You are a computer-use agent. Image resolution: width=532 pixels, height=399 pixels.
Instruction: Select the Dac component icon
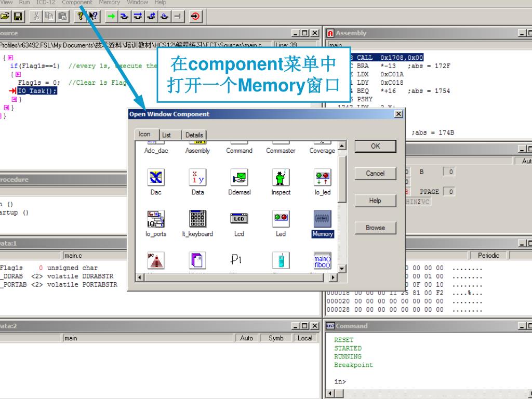156,177
